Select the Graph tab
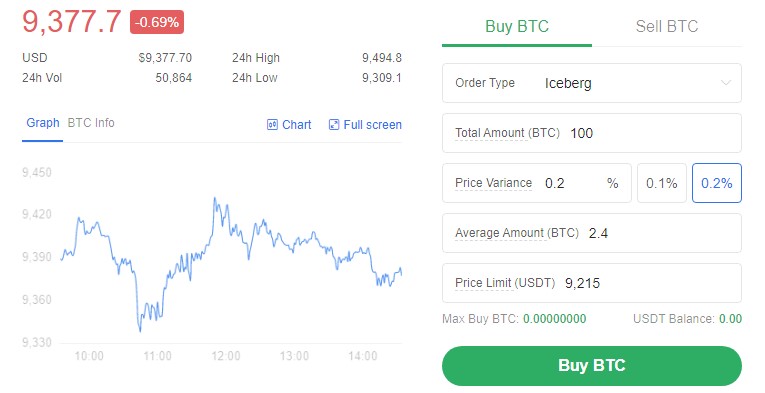Image resolution: width=765 pixels, height=393 pixels. click(42, 123)
